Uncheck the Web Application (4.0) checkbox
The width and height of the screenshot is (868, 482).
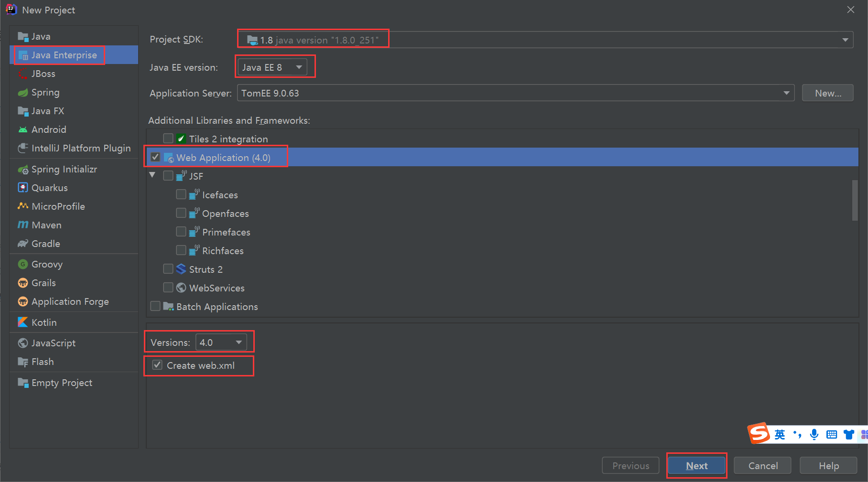155,157
